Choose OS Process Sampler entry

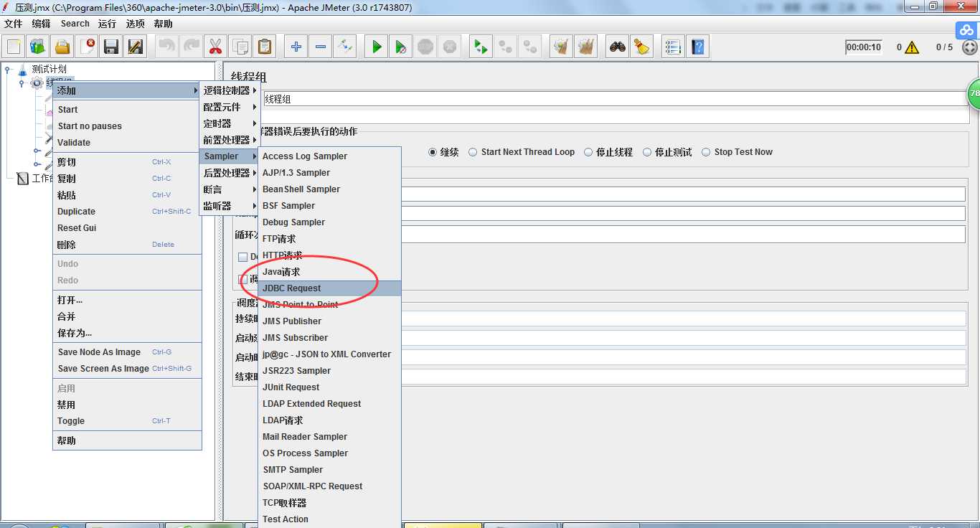coord(329,453)
